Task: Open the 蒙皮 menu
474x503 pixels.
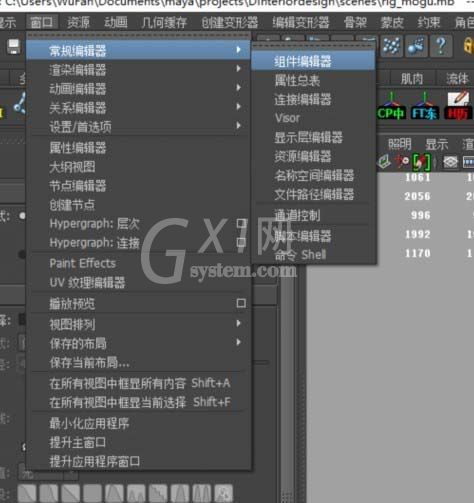Action: point(392,22)
